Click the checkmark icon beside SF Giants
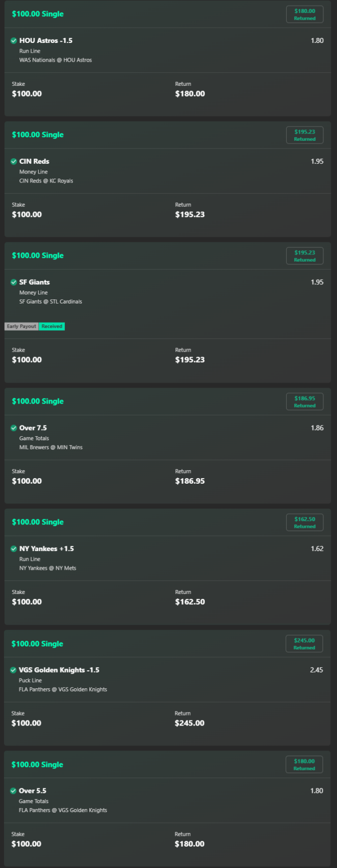Viewport: 337px width, 868px height. tap(12, 282)
